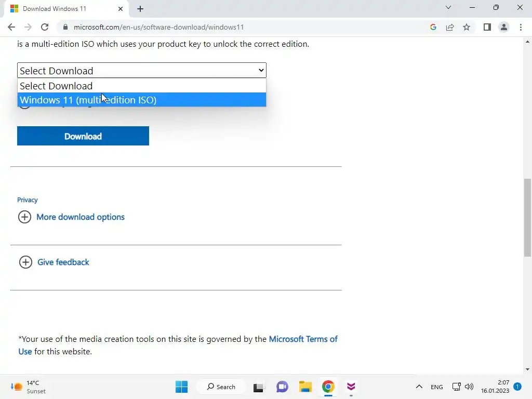Click More download options text
Image resolution: width=532 pixels, height=399 pixels.
click(x=81, y=217)
